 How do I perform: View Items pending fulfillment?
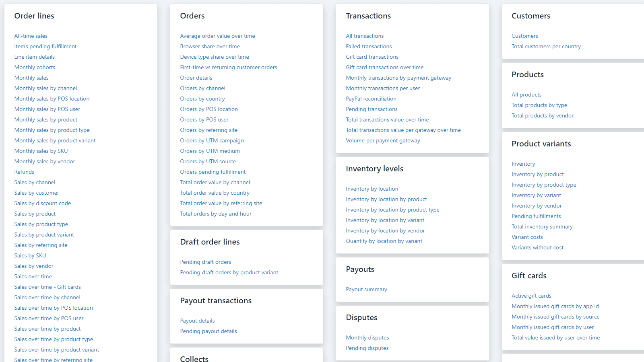(45, 46)
